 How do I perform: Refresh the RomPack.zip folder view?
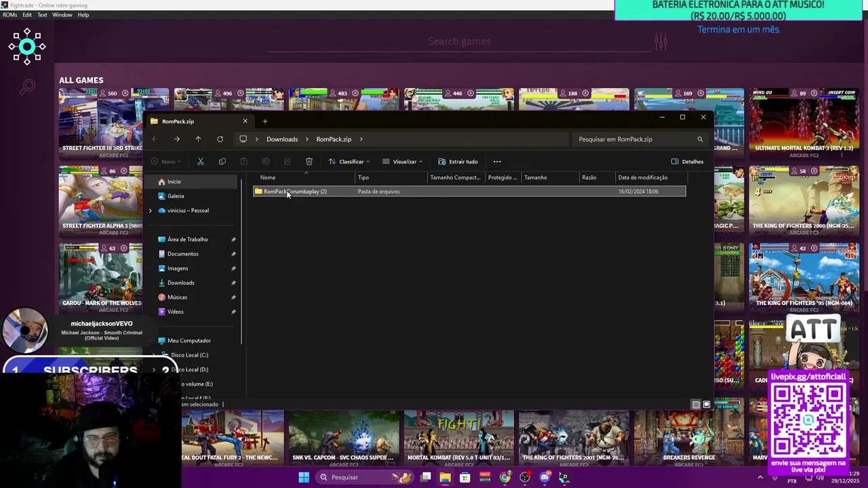pos(220,139)
